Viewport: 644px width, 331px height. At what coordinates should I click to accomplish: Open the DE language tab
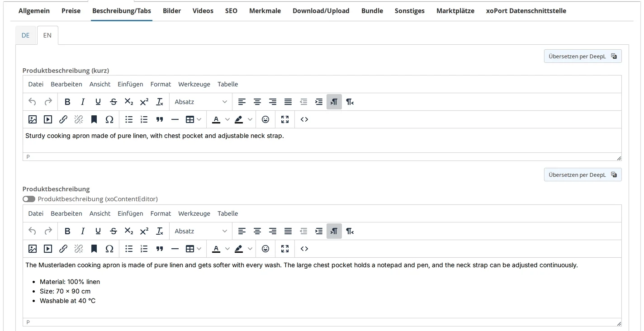(x=26, y=35)
